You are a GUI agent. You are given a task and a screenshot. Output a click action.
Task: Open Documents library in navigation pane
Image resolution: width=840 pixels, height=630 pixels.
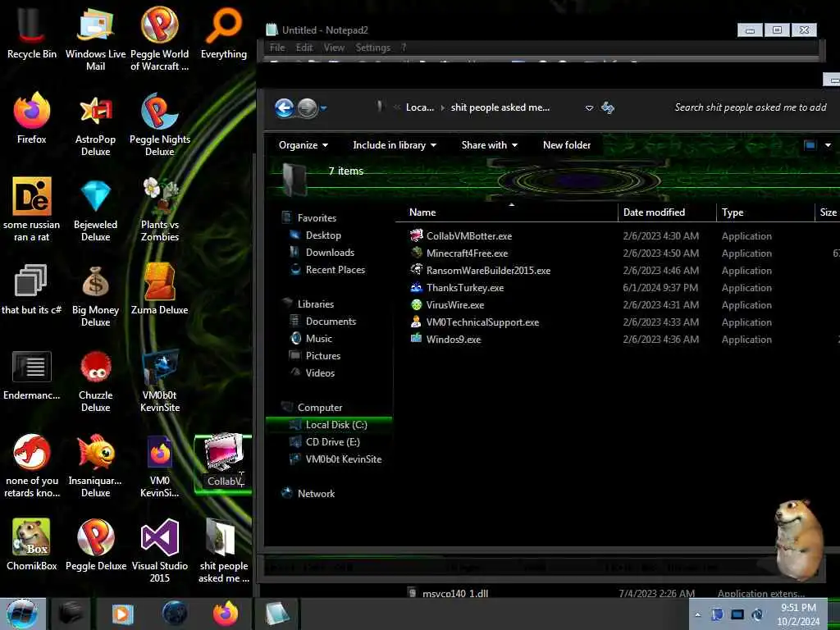pos(322,322)
